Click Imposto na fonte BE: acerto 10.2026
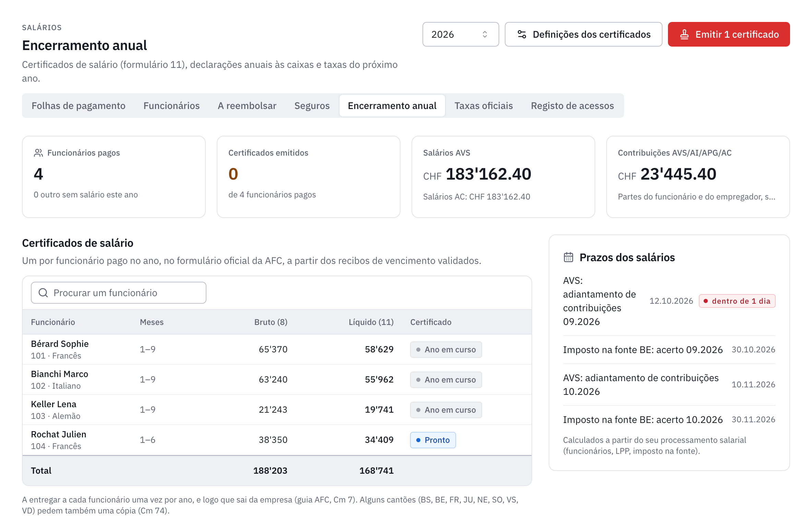 [x=643, y=420]
